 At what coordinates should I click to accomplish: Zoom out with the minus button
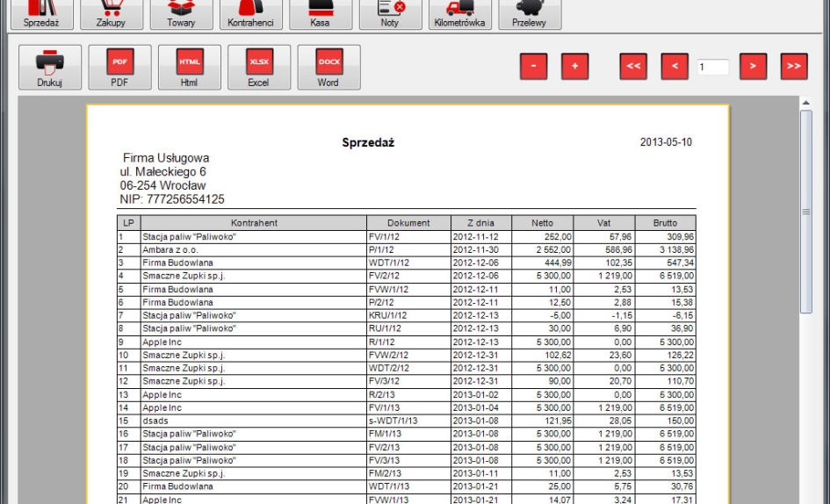pyautogui.click(x=533, y=67)
